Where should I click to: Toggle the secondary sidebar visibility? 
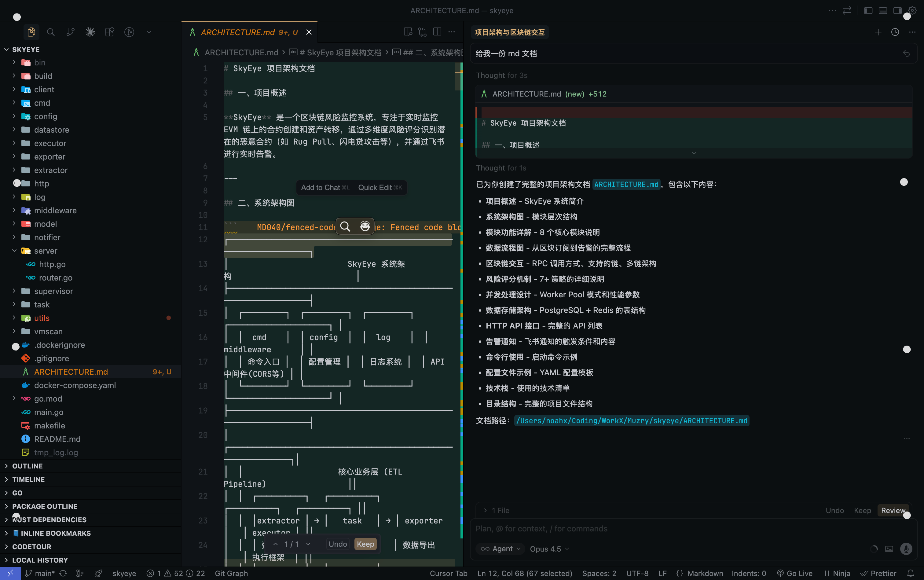click(897, 10)
